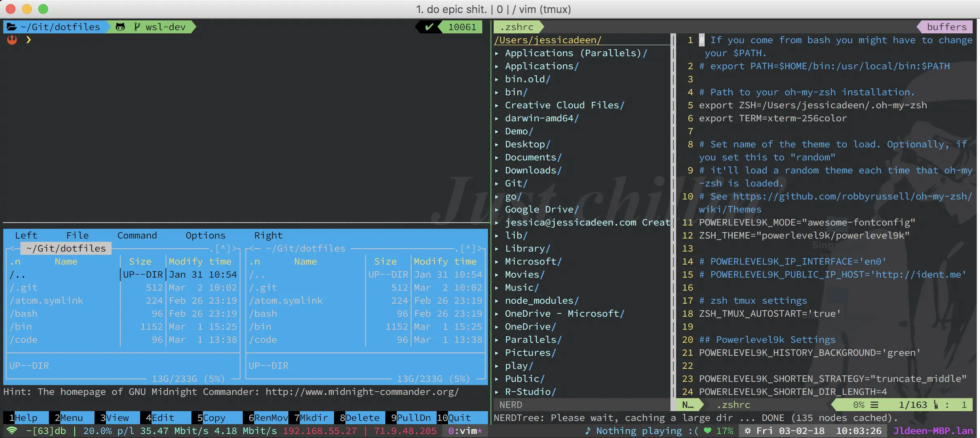
Task: Open the Right menu in Midnight Commander
Action: coord(268,235)
